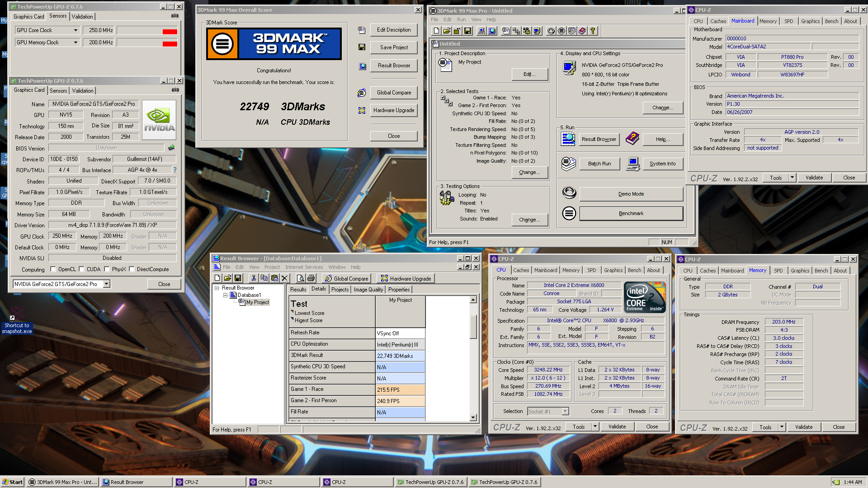Image resolution: width=868 pixels, height=488 pixels.
Task: Toggle CUDA checkbox in GPU-Z
Action: tap(81, 269)
